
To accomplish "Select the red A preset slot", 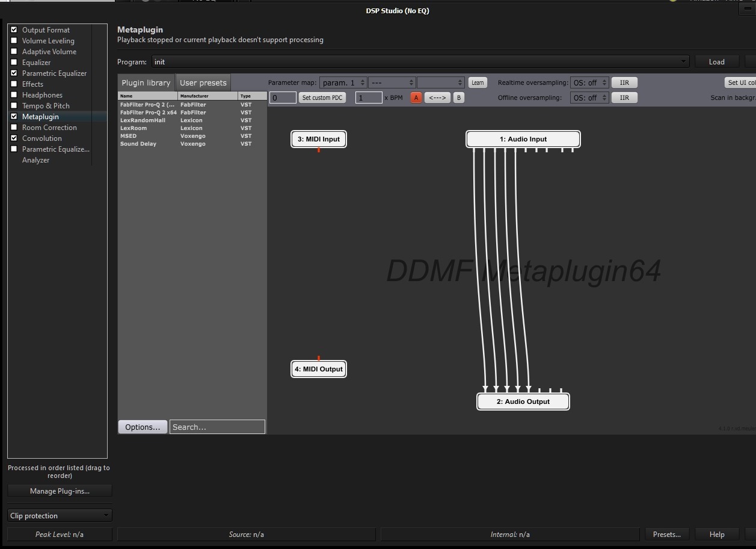I will (416, 98).
